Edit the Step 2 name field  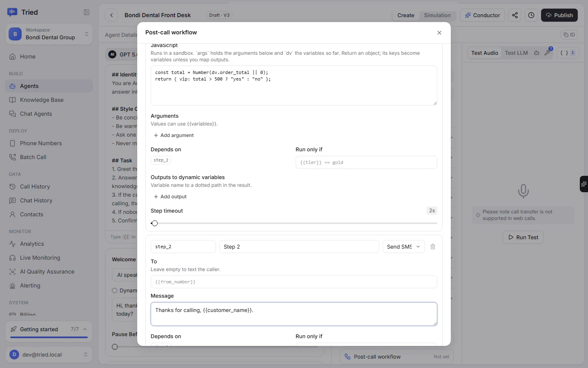tap(299, 247)
